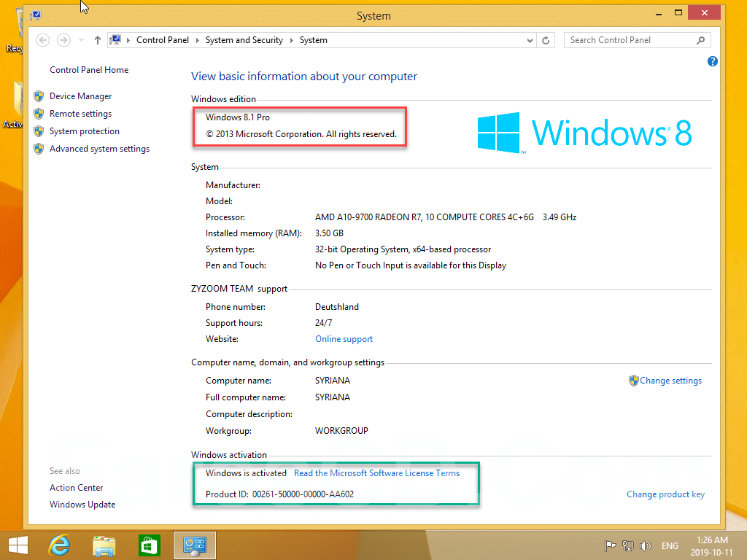Viewport: 747px width, 560px height.
Task: Click the ENG input language indicator
Action: (670, 546)
